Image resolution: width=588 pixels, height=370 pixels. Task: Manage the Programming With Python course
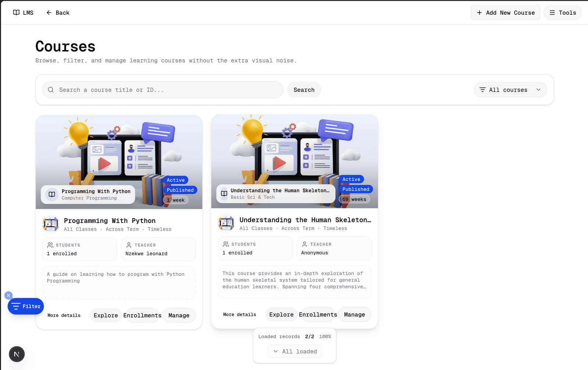click(x=179, y=315)
